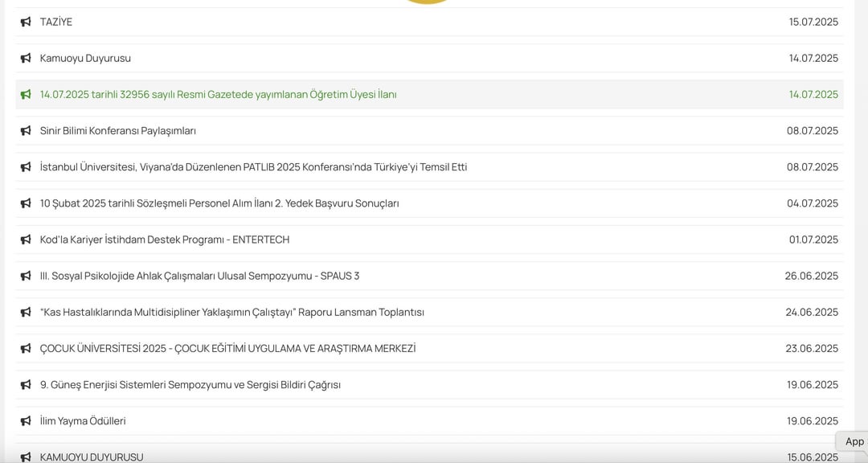Click the green date 14.07.2025
Image resolution: width=868 pixels, height=463 pixels.
coord(813,95)
